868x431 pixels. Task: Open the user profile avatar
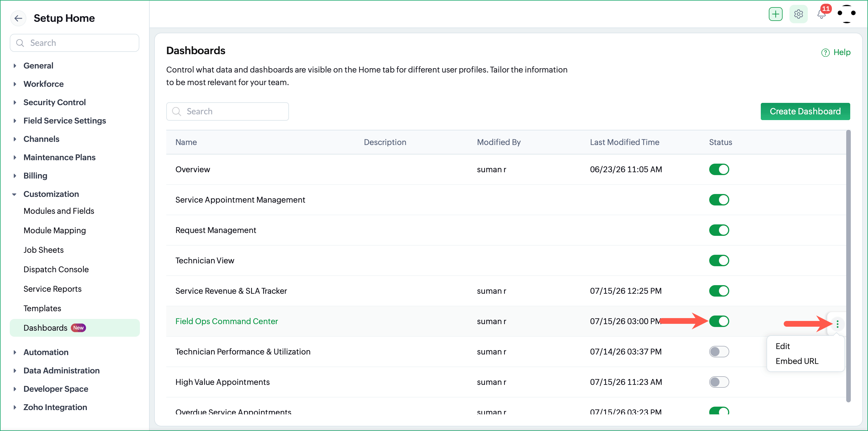pyautogui.click(x=847, y=13)
